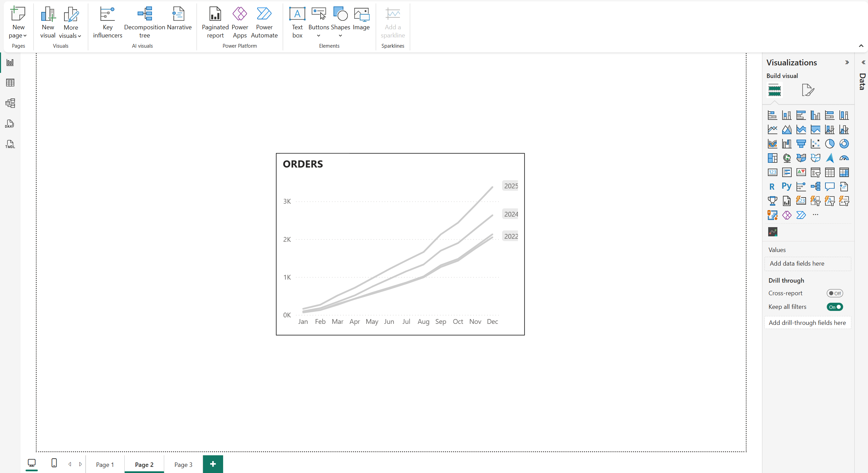The height and width of the screenshot is (473, 868).
Task: Choose the donut chart visual icon
Action: [844, 144]
